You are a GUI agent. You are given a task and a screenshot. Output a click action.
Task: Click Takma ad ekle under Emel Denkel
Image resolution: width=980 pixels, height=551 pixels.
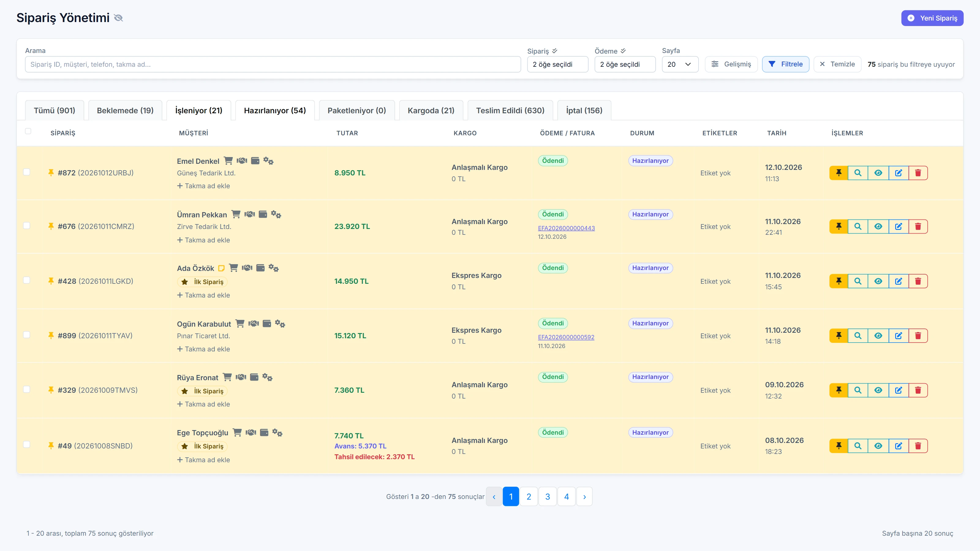(x=204, y=186)
